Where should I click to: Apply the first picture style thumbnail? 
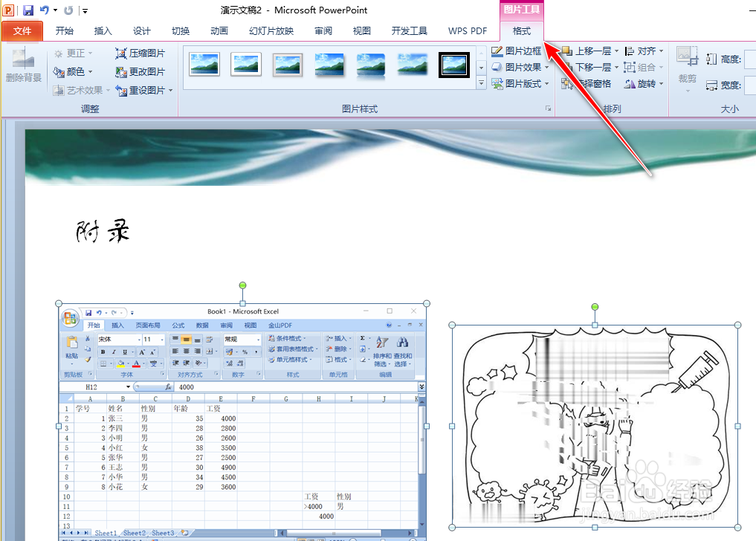tap(204, 65)
